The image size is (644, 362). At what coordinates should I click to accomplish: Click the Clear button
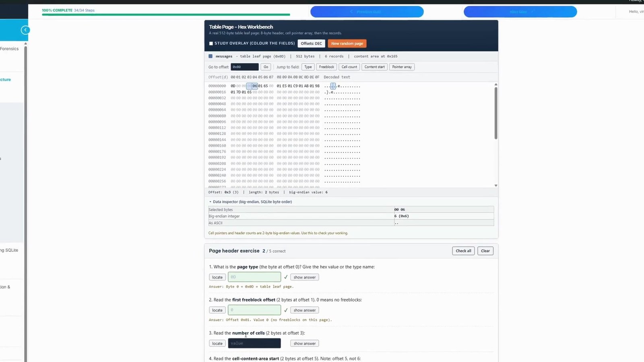pyautogui.click(x=485, y=251)
